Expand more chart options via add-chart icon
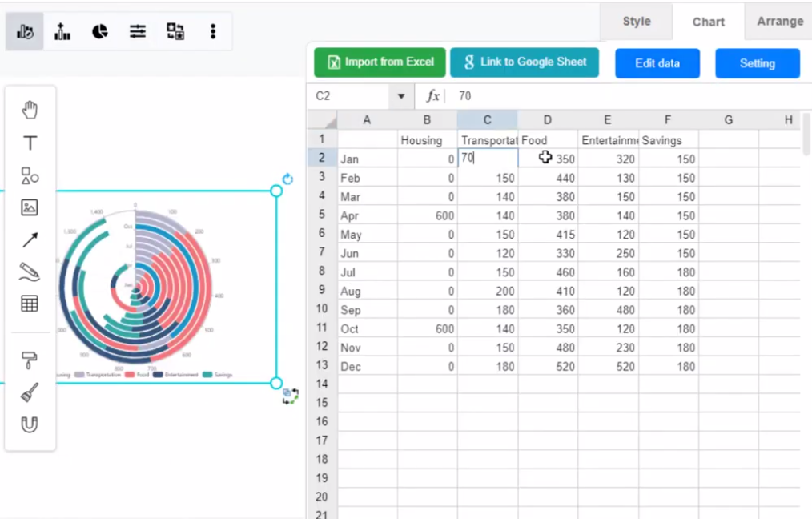812x519 pixels. pyautogui.click(x=62, y=30)
